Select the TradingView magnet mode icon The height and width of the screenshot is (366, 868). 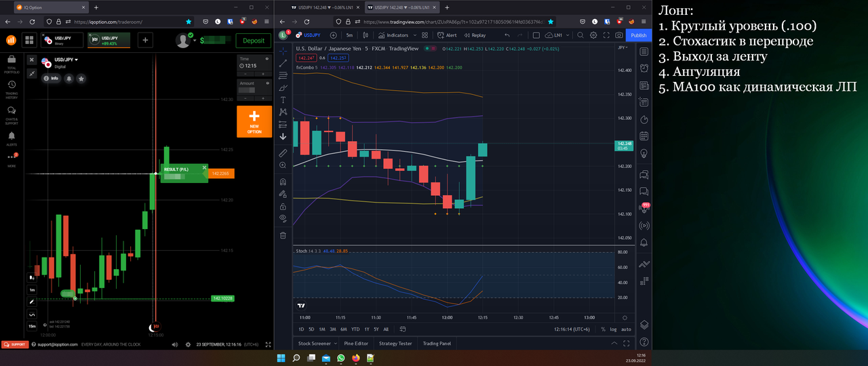point(283,182)
